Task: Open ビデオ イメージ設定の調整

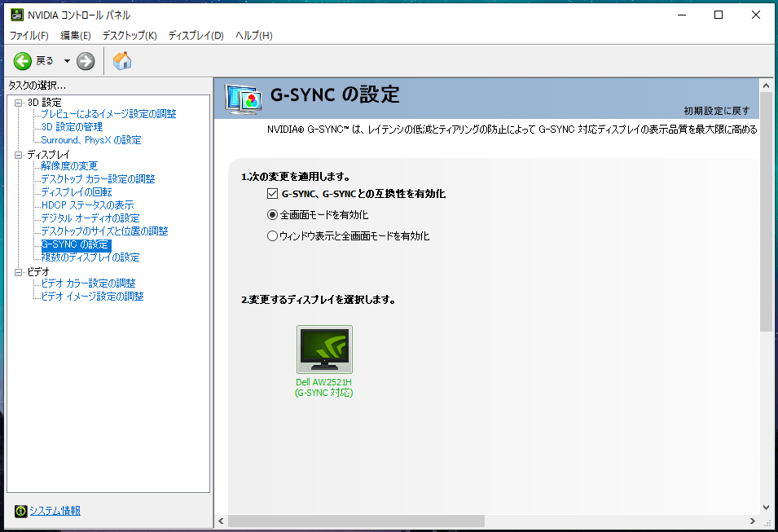Action: coord(92,297)
